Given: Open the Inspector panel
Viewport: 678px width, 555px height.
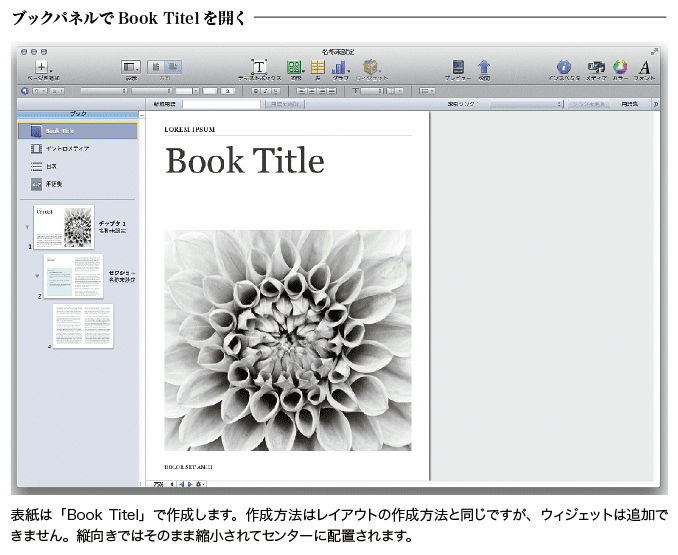Looking at the screenshot, I should point(563,67).
